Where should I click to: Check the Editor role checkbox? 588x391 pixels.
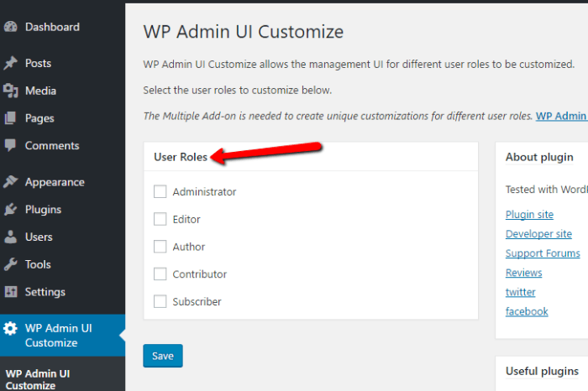pos(160,219)
